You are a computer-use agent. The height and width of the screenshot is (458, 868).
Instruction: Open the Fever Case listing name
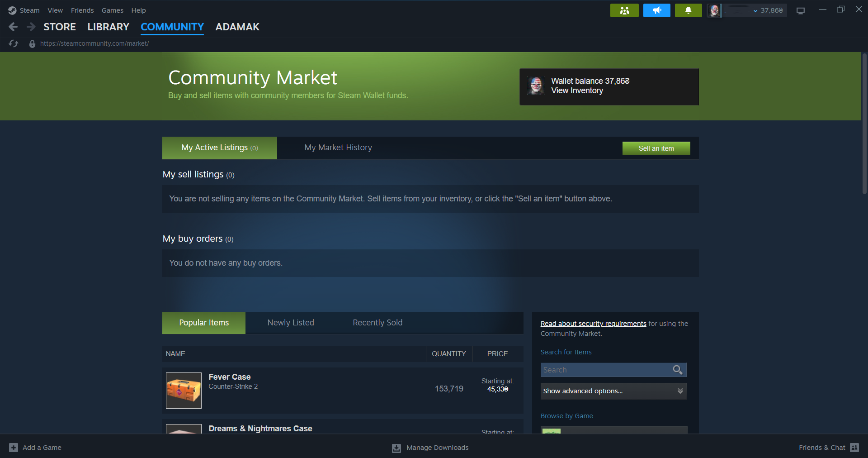[230, 377]
